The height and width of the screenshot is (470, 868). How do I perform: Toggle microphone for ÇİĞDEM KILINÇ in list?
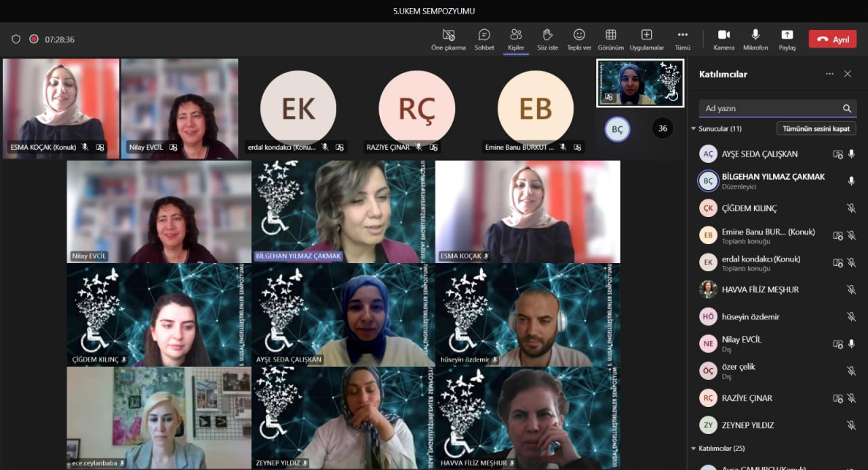pyautogui.click(x=851, y=208)
